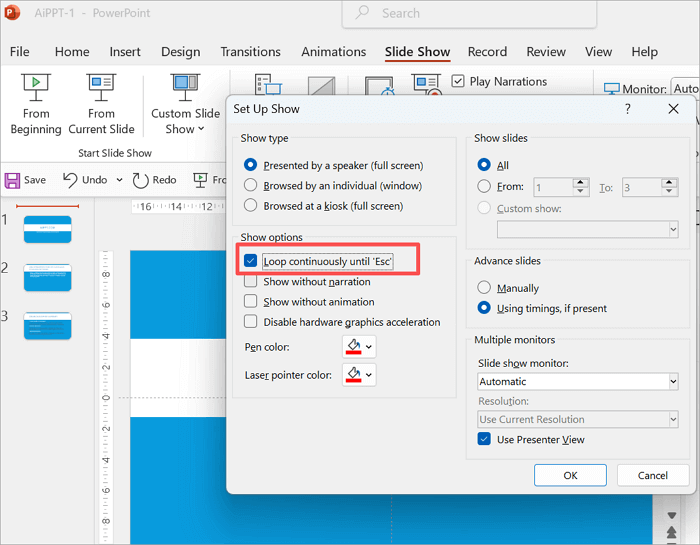
Task: Select slide 3 thumbnail
Action: point(47,325)
